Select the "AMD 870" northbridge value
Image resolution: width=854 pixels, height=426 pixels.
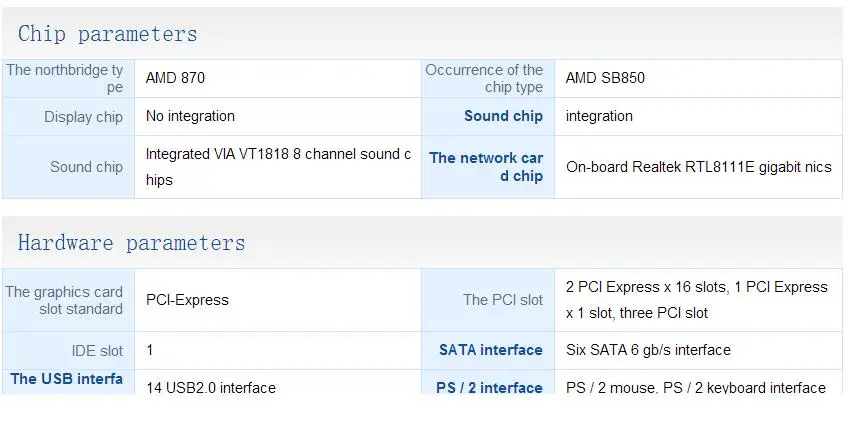point(176,78)
